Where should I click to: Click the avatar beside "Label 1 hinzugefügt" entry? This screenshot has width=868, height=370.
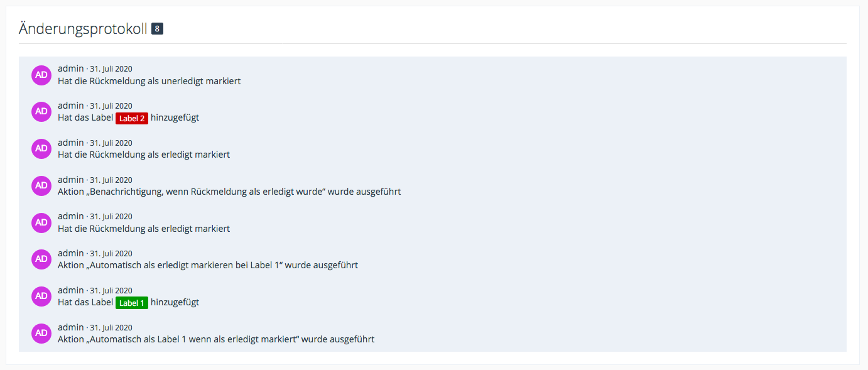click(x=41, y=296)
